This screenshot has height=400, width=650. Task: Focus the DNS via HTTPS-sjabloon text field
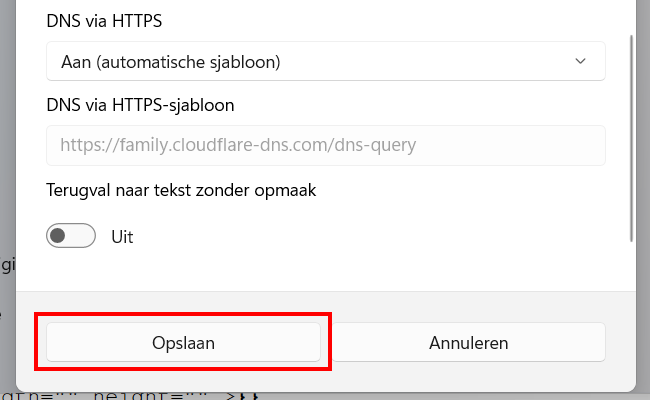coord(325,145)
